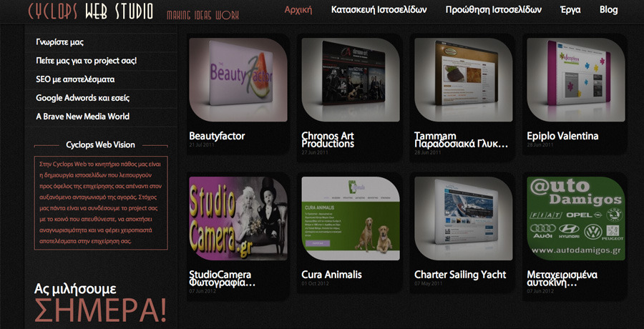
Task: Open Προώθηση Ιστοσελίδων in the top navigation
Action: tap(494, 10)
